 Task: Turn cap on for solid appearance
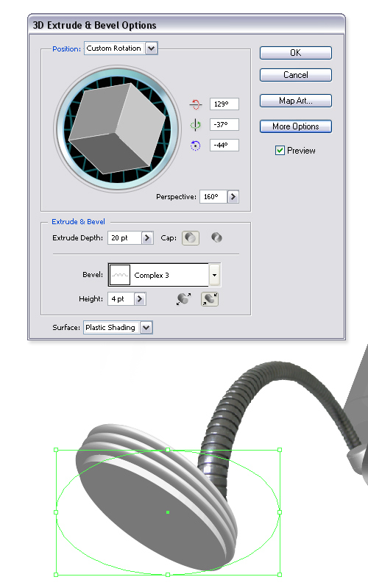pyautogui.click(x=191, y=237)
